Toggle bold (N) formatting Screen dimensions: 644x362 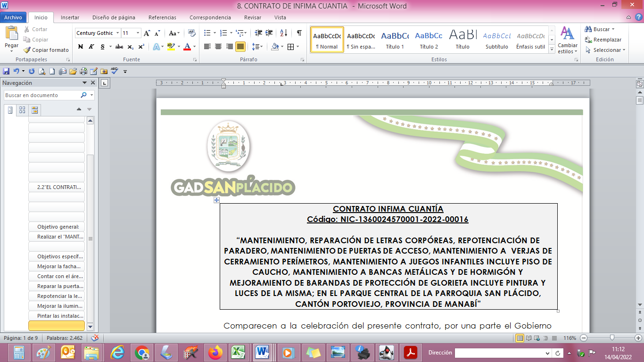click(x=81, y=47)
